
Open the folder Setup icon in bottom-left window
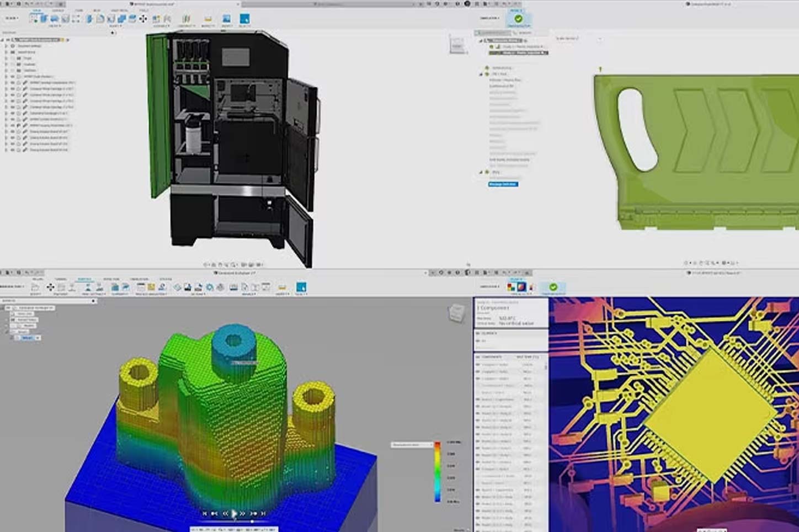click(35, 287)
